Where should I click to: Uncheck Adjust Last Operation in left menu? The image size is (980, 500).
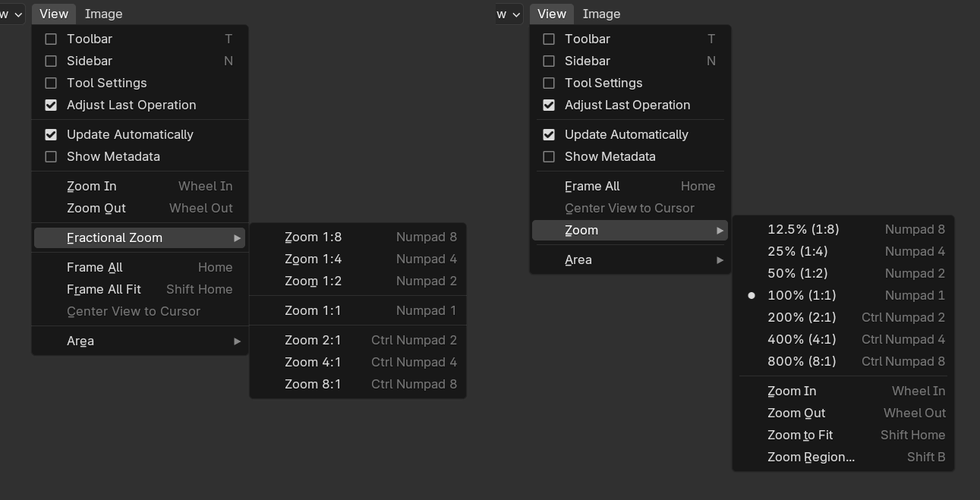51,105
